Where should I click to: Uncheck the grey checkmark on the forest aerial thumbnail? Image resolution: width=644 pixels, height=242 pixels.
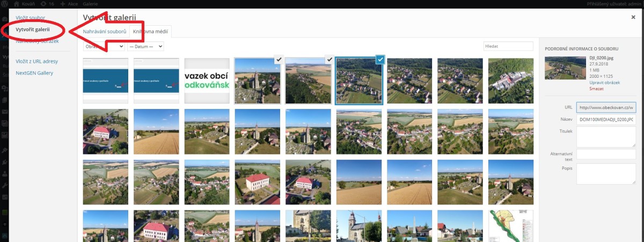(x=330, y=60)
